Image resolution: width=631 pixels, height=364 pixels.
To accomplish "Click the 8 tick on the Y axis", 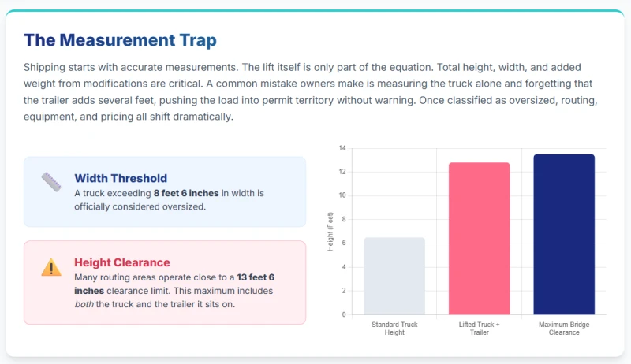I will click(344, 219).
